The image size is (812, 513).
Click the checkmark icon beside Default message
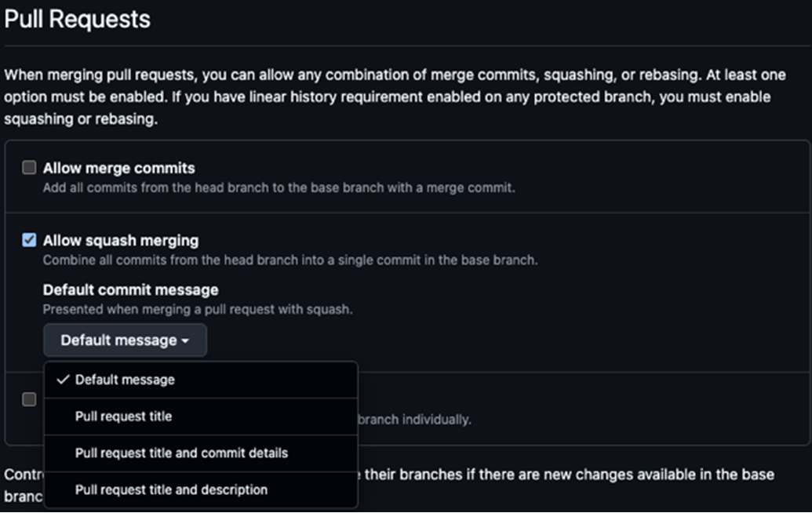point(64,380)
